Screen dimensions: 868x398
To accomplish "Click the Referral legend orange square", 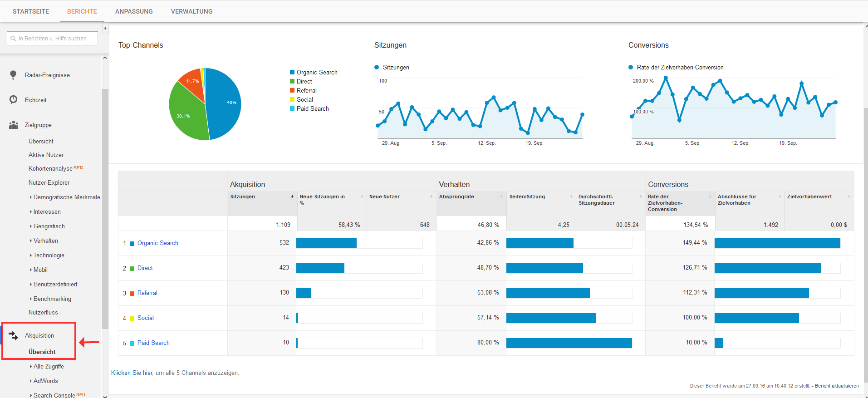I will point(292,91).
